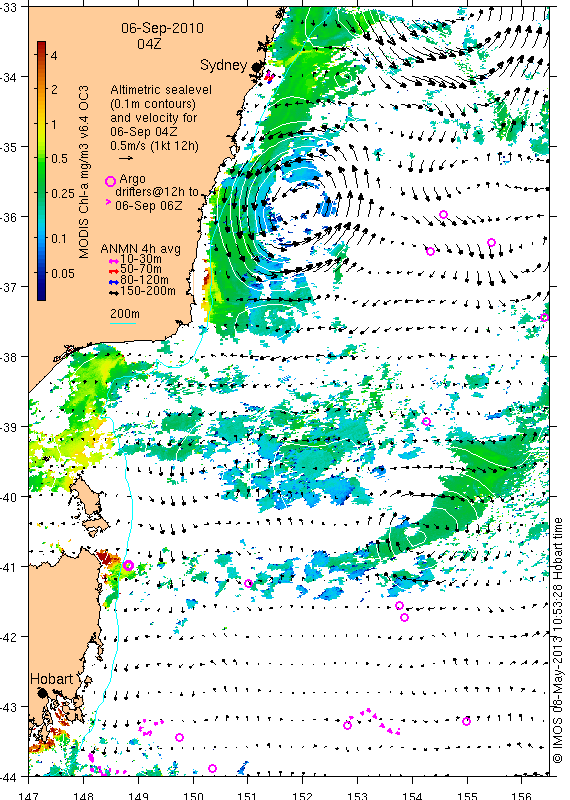Click the magenta 10-30m arrow legend symbol
This screenshot has width=570, height=800.
coord(114,261)
